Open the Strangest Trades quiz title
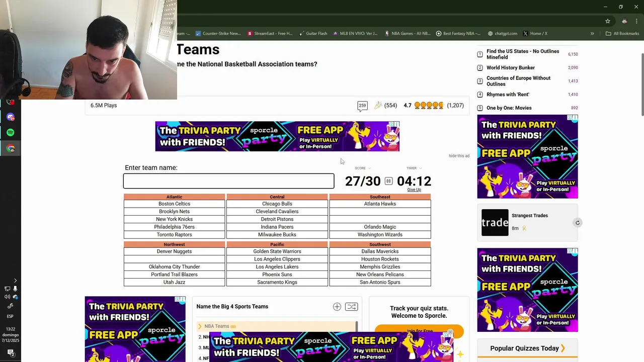Image resolution: width=644 pixels, height=362 pixels. coord(530,216)
